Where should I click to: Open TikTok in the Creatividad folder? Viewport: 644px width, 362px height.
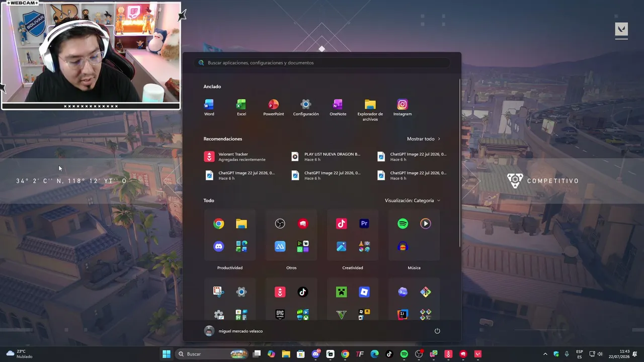[342, 224]
